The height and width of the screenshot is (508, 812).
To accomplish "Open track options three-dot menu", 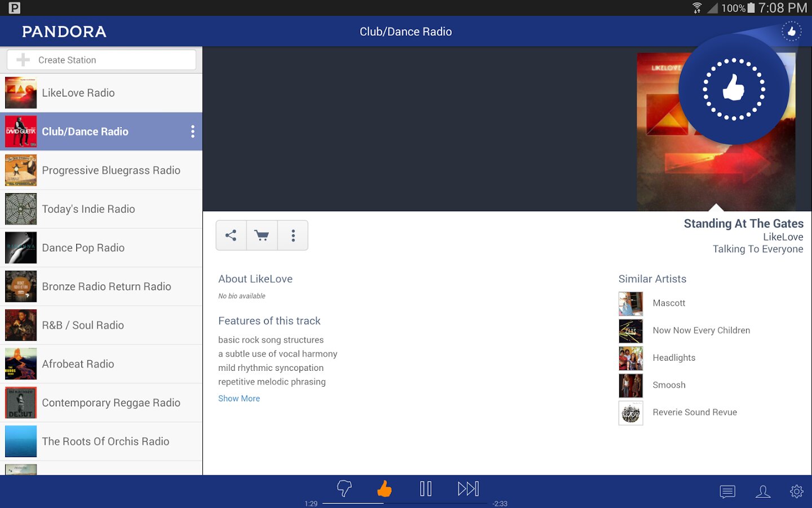I will (x=293, y=235).
